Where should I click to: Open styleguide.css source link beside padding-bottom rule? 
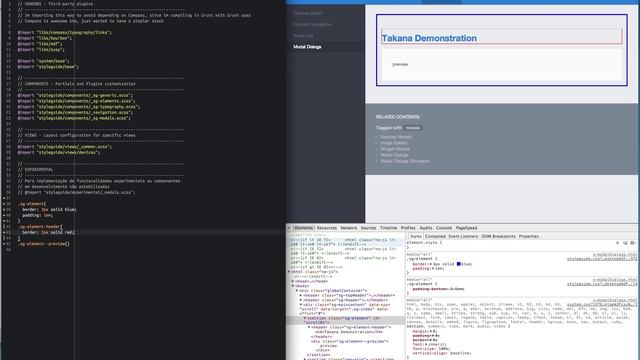[602, 284]
